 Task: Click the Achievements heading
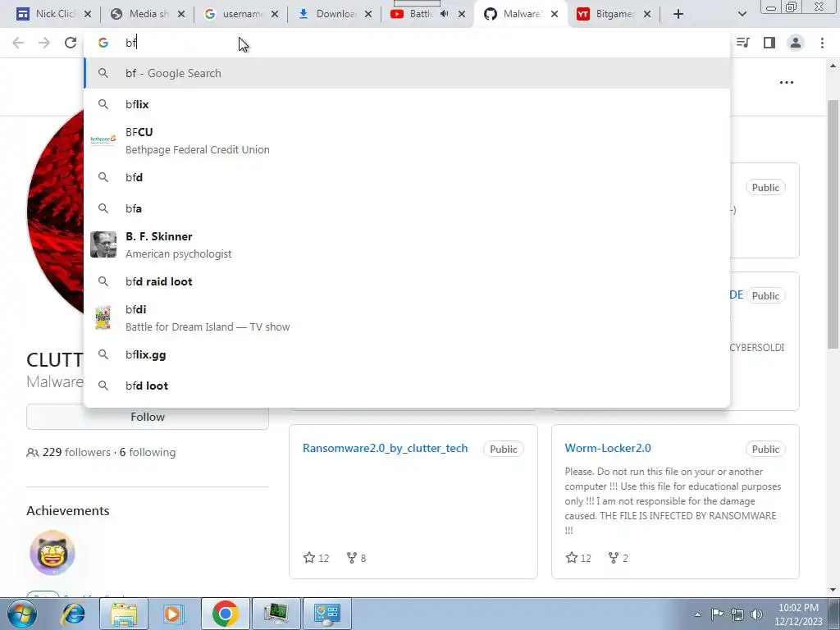68,510
